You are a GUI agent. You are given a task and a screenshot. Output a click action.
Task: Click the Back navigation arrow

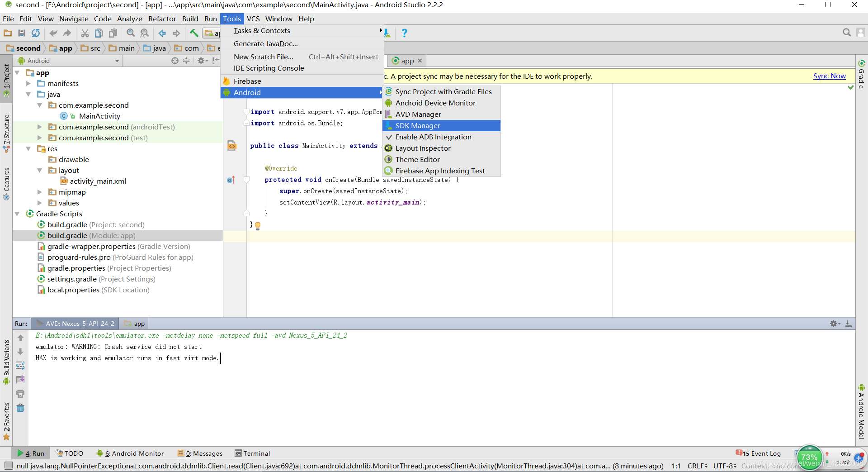click(162, 33)
